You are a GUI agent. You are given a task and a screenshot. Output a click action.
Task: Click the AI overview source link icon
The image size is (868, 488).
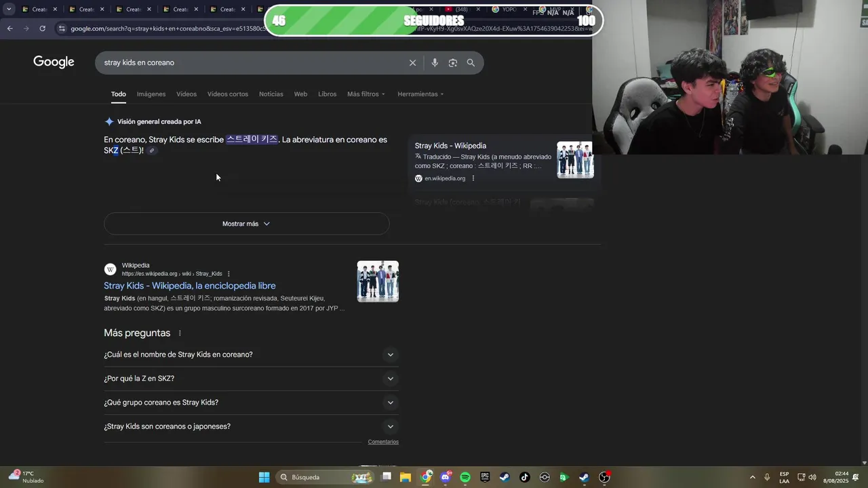[152, 150]
